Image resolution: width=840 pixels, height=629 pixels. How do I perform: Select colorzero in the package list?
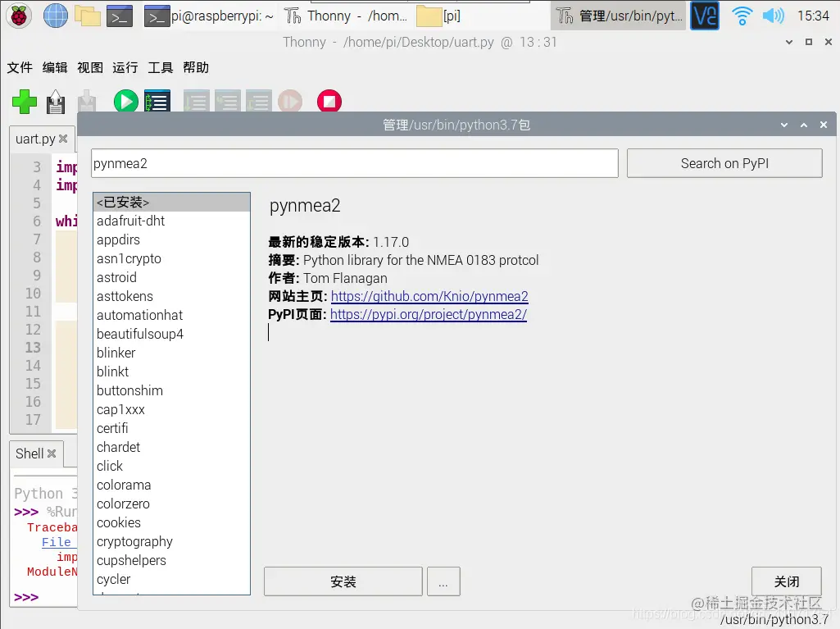171,504
